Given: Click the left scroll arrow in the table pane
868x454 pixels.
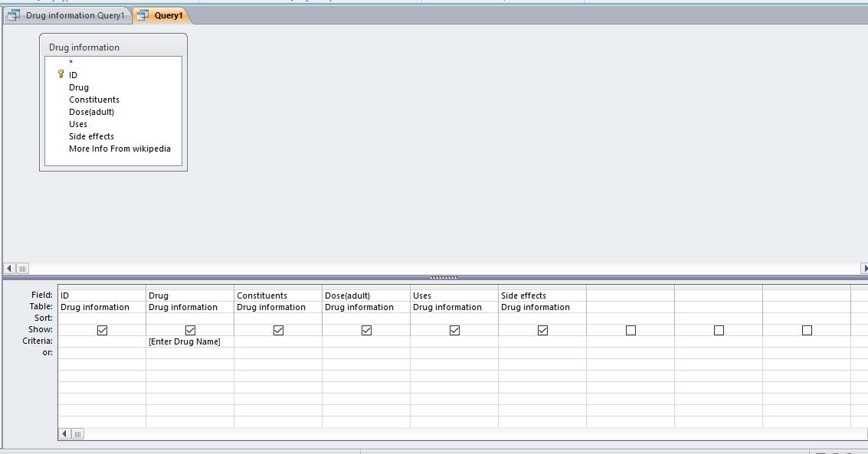Looking at the screenshot, I should coord(8,268).
